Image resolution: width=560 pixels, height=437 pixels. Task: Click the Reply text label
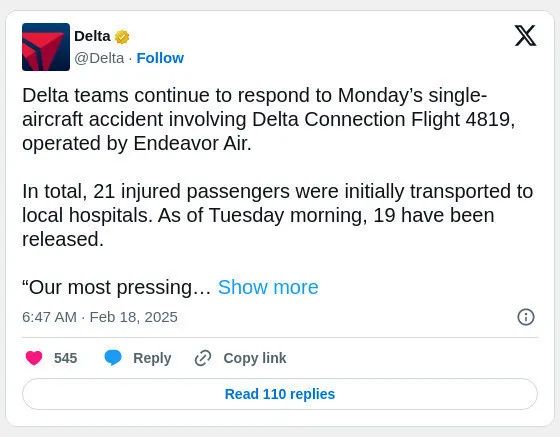pos(152,358)
